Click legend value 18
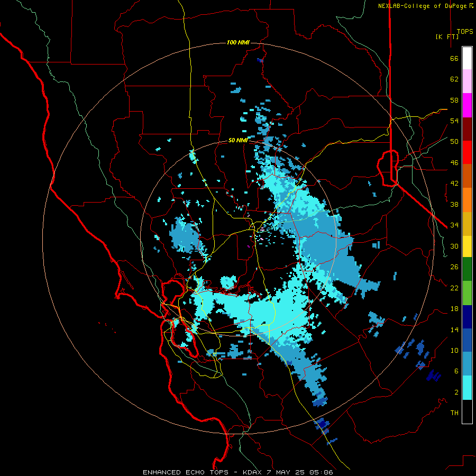 coord(454,309)
